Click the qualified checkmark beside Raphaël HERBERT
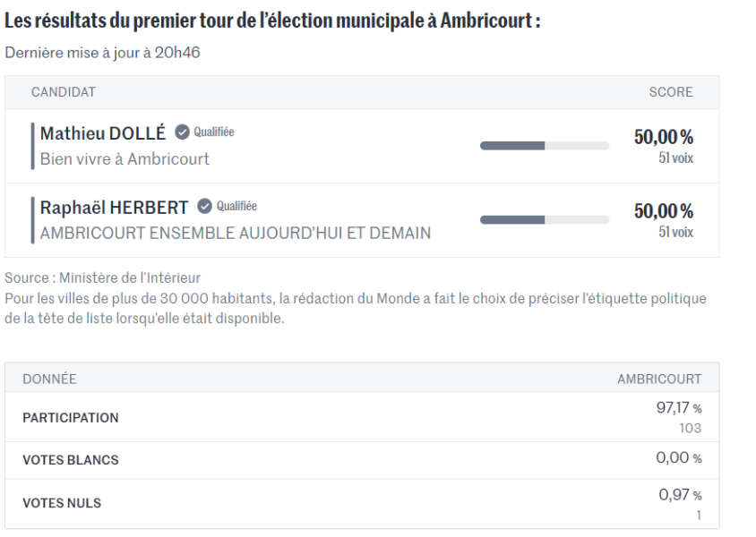The width and height of the screenshot is (756, 537). click(205, 207)
